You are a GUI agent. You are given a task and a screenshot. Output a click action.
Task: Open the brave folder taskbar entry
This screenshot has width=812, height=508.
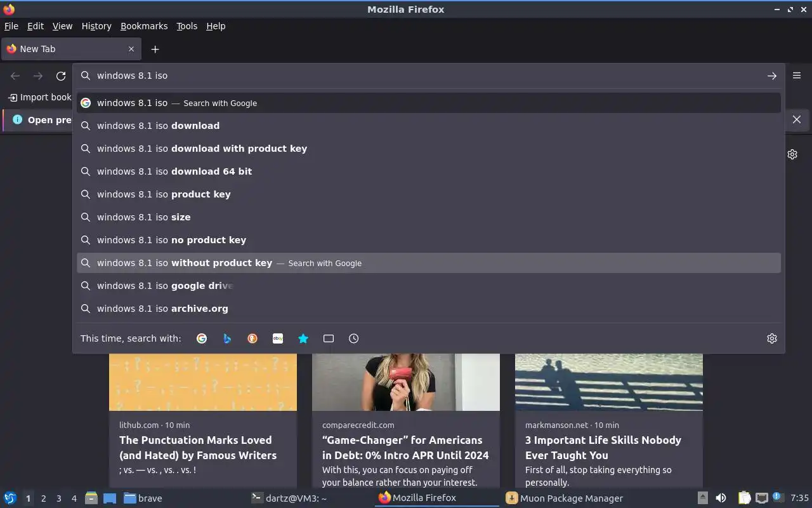(143, 498)
